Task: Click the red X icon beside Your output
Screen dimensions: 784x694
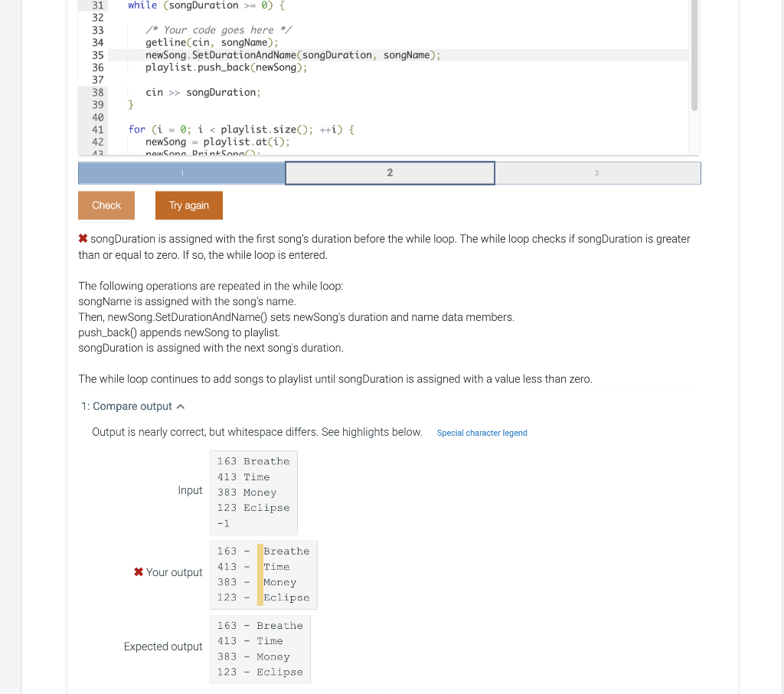Action: pos(138,571)
